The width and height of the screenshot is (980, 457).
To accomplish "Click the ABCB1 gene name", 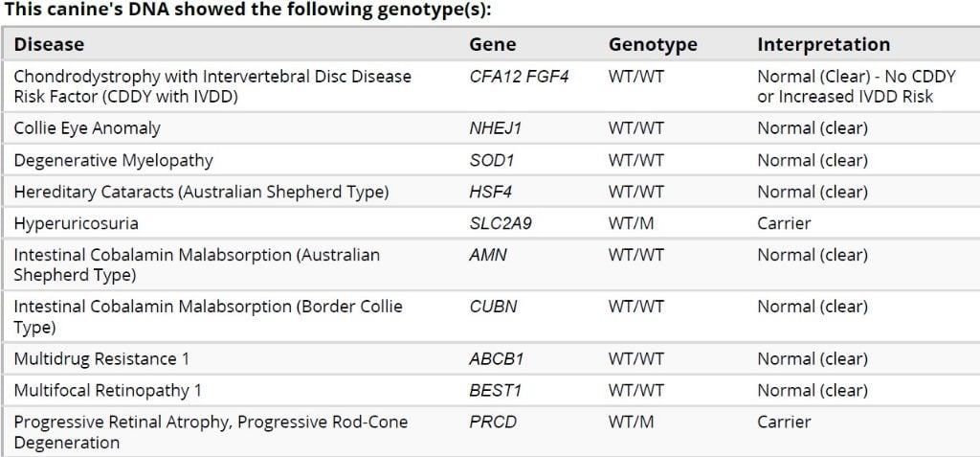I will coord(496,359).
